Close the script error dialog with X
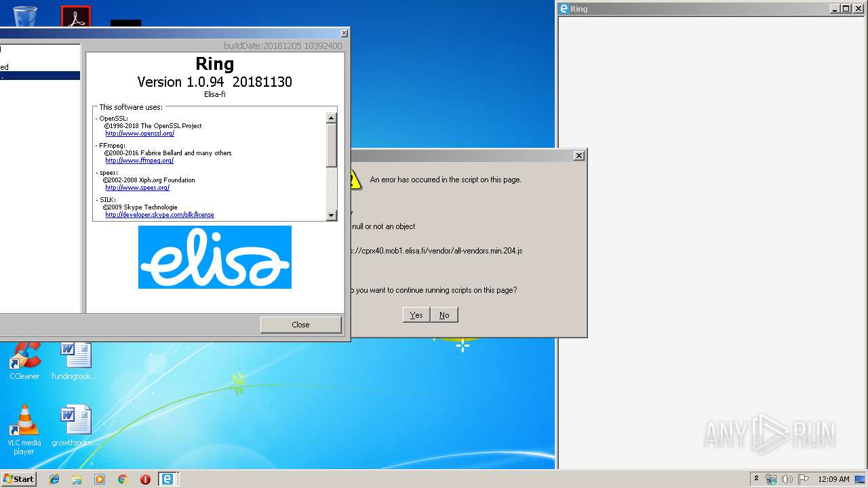Image resolution: width=868 pixels, height=488 pixels. coord(578,155)
